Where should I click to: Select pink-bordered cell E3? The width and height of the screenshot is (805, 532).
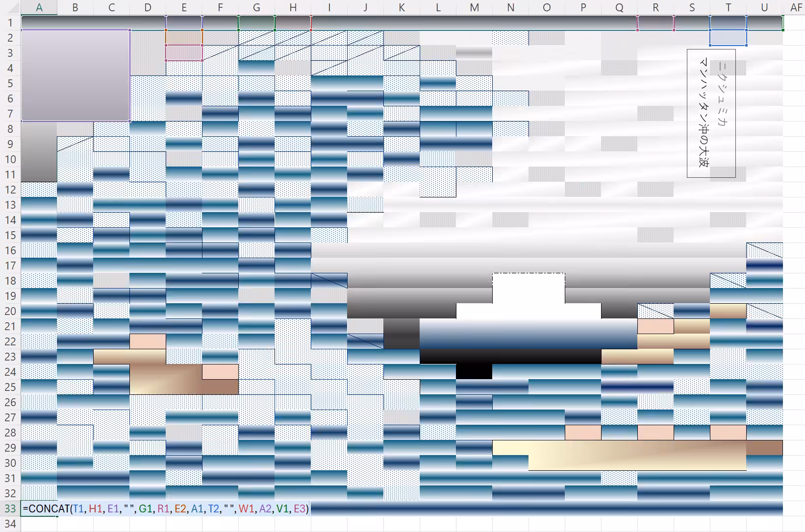pyautogui.click(x=184, y=53)
